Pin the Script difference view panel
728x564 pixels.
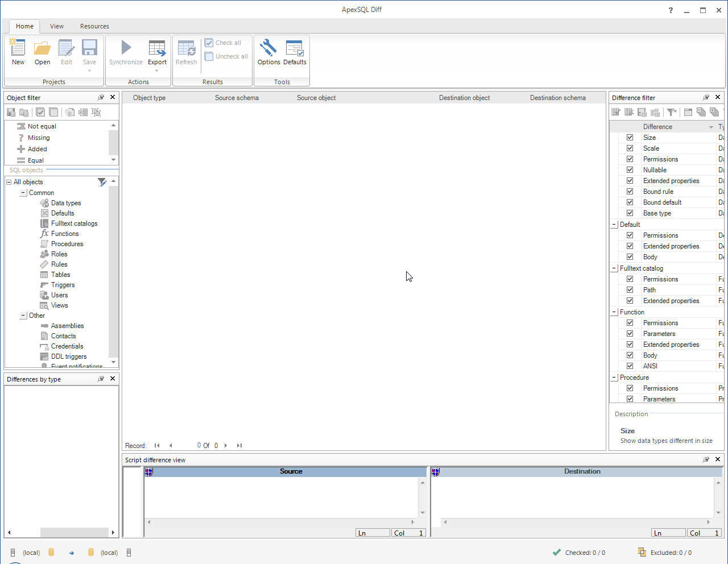pos(706,459)
